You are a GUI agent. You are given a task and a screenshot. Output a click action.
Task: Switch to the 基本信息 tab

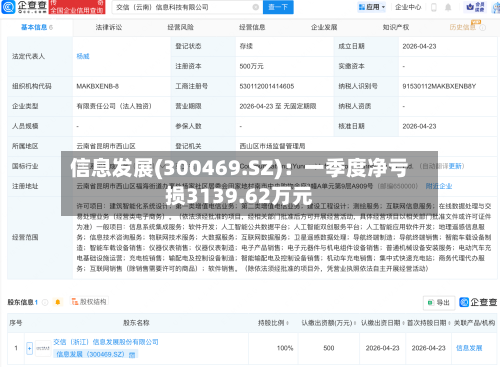[x=37, y=27]
